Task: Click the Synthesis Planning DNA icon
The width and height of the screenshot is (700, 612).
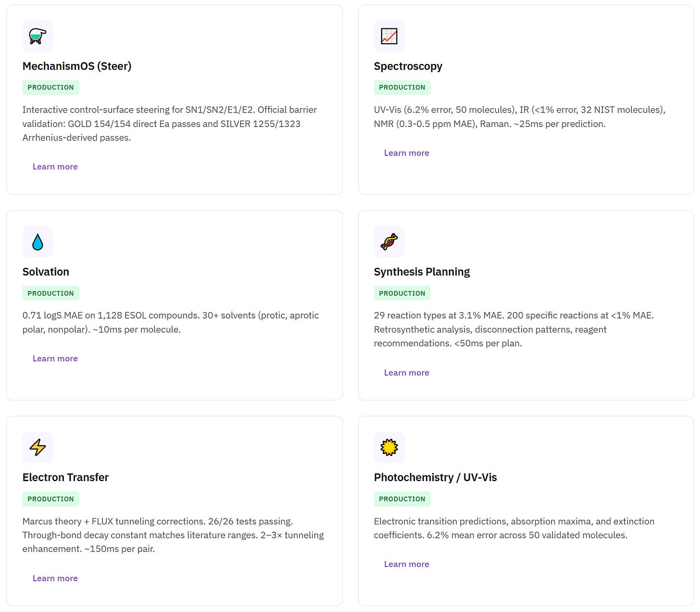Action: click(x=389, y=242)
